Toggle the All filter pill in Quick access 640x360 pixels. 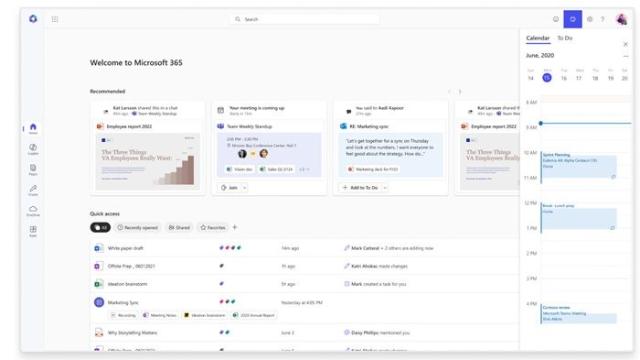[x=100, y=227]
